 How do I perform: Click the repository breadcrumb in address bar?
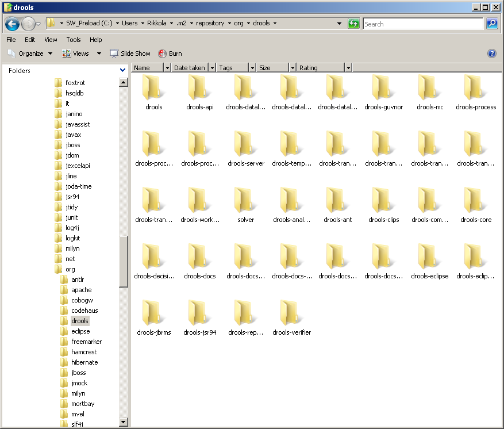210,23
